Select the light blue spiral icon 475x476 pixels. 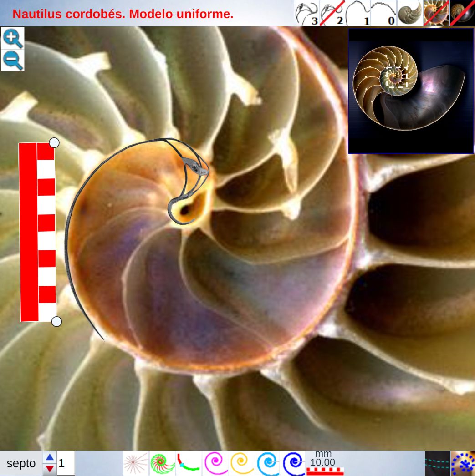[268, 463]
